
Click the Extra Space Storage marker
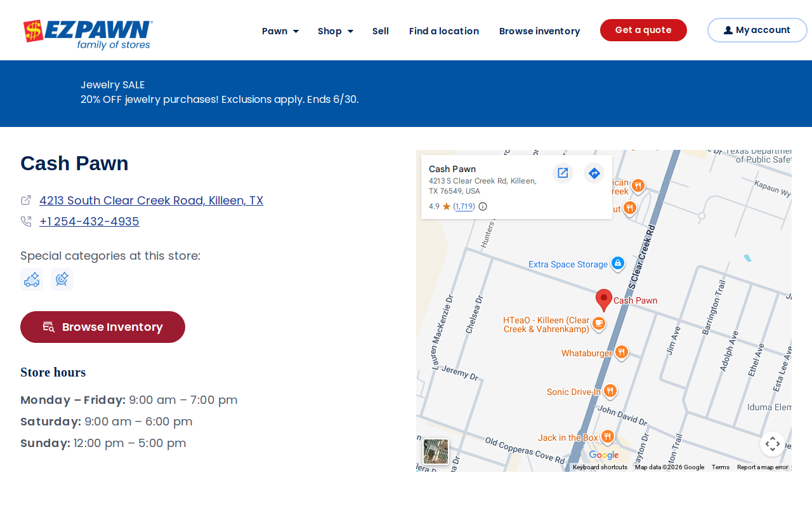[x=617, y=264]
